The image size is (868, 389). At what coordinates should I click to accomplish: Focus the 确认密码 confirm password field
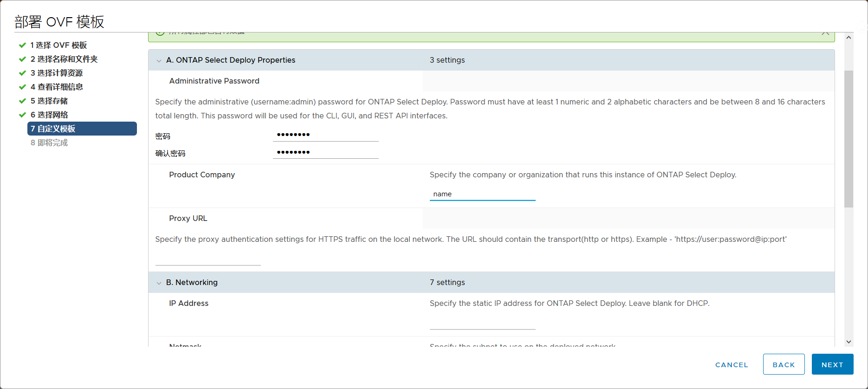[326, 152]
